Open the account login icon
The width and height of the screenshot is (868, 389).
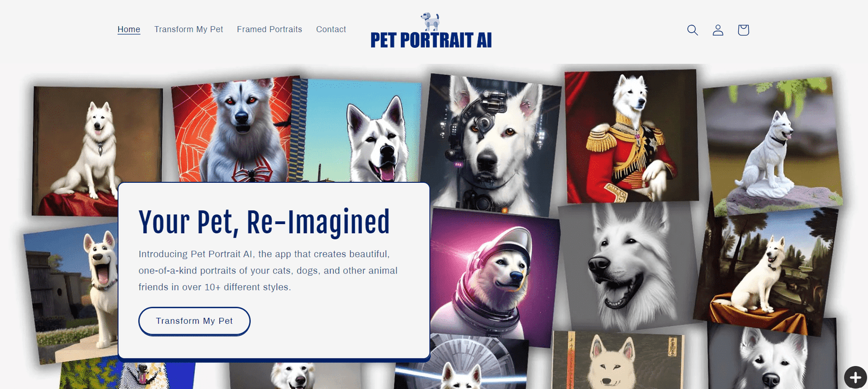click(x=718, y=30)
